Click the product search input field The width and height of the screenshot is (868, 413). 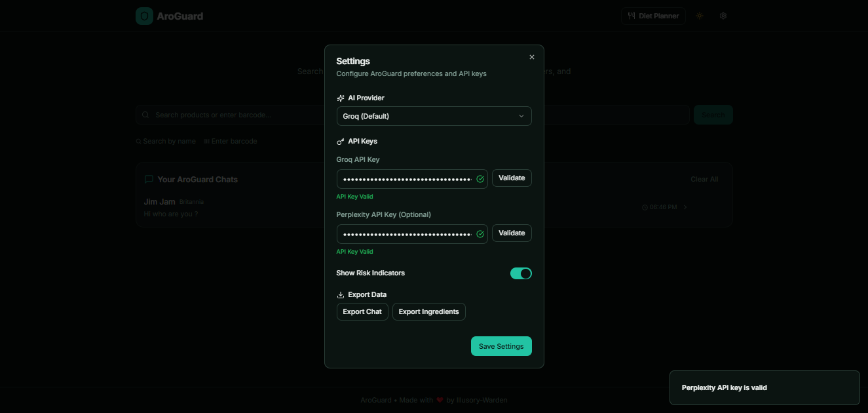(229, 114)
